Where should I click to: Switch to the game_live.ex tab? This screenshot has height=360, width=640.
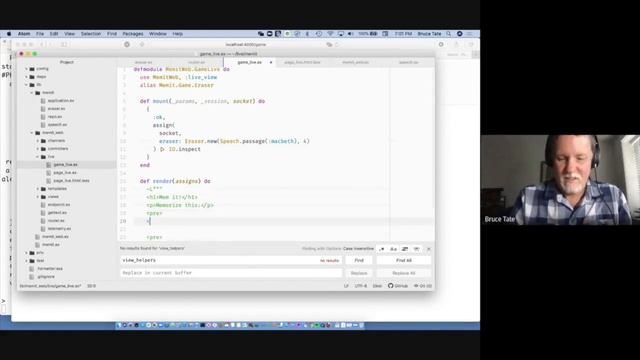tap(249, 62)
